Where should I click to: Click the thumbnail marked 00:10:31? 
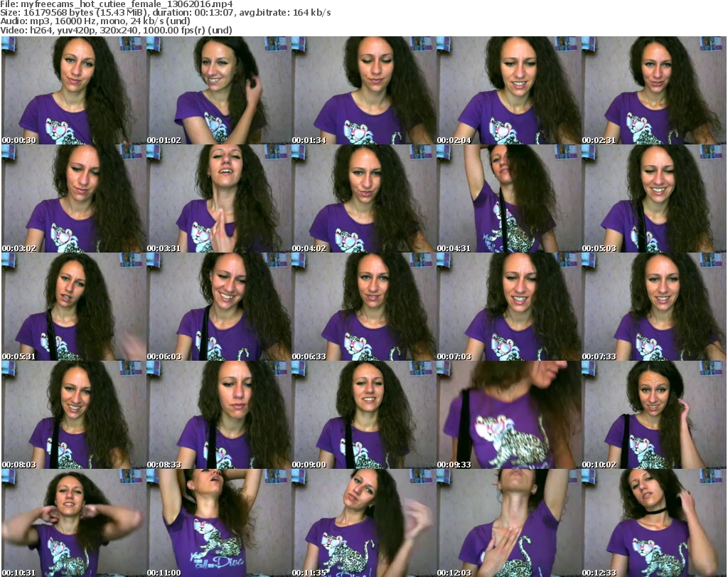pos(73,523)
